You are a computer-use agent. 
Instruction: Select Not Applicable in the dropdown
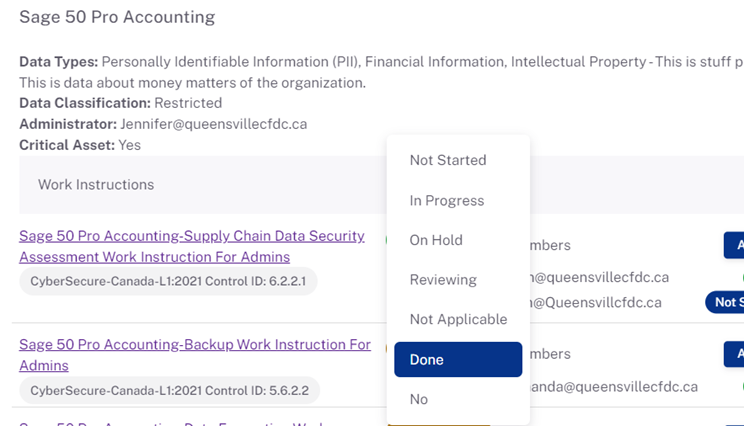click(458, 319)
